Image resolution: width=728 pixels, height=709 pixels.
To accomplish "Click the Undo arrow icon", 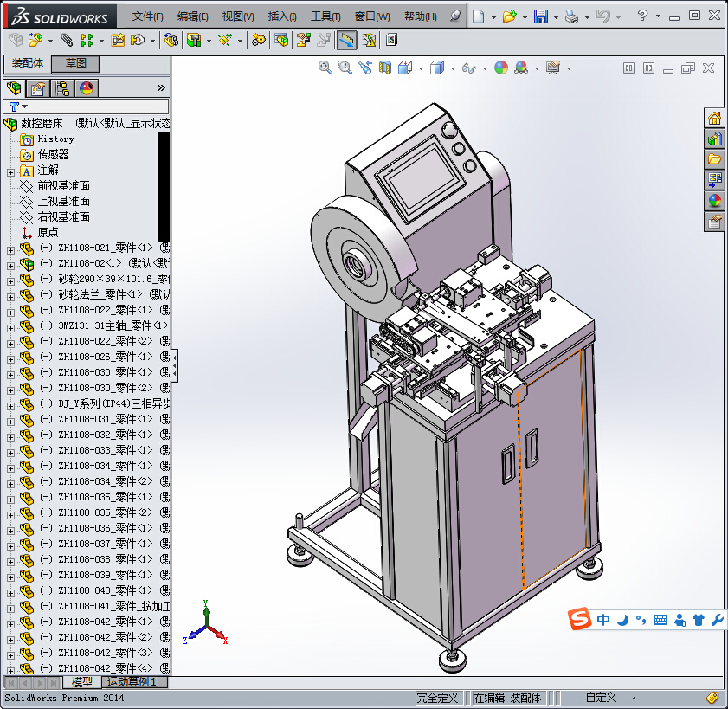I will point(603,16).
